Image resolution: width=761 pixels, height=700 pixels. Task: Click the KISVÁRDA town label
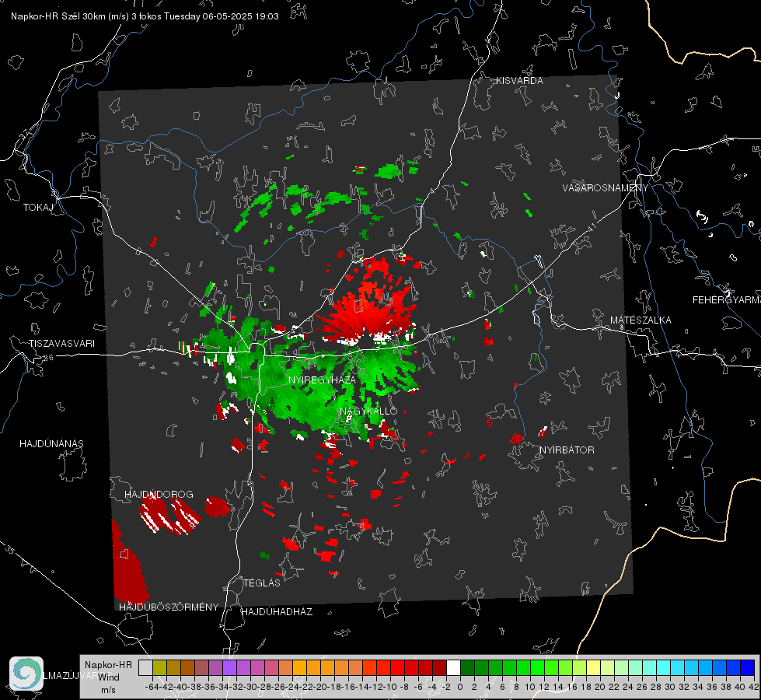click(x=519, y=81)
